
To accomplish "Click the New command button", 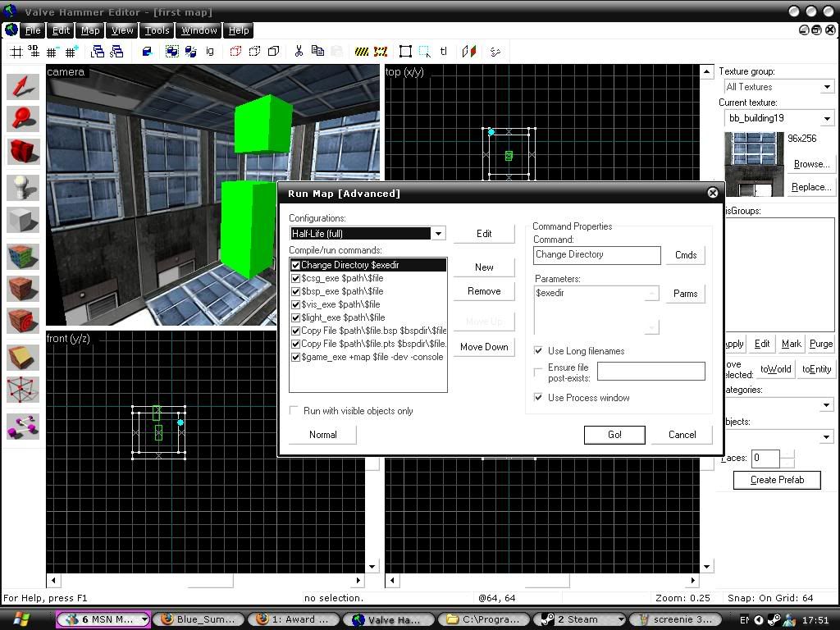I will coord(484,267).
